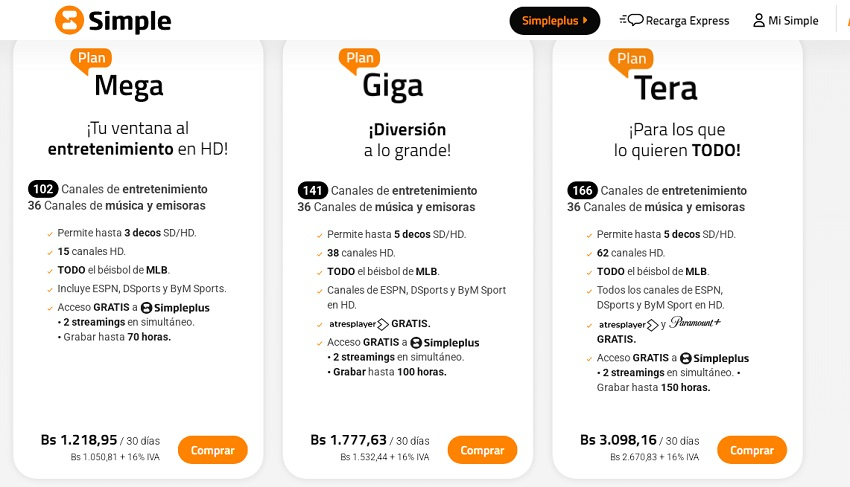
Task: Click the Plan Tera badge icon
Action: 631,60
